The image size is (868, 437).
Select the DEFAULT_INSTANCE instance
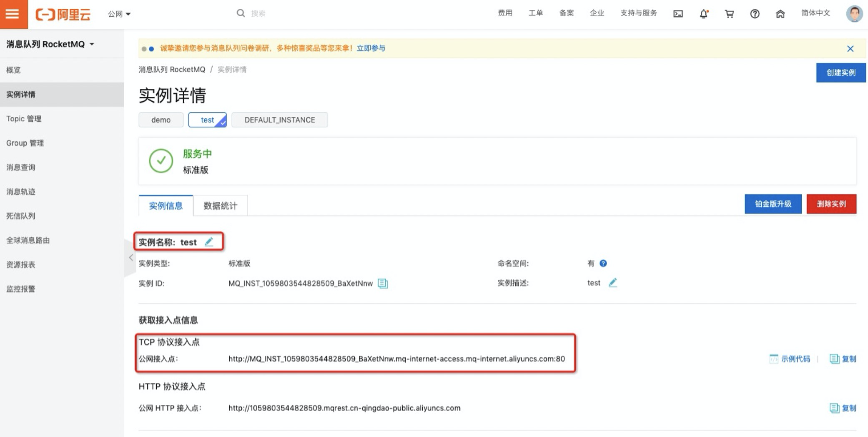[x=280, y=120]
